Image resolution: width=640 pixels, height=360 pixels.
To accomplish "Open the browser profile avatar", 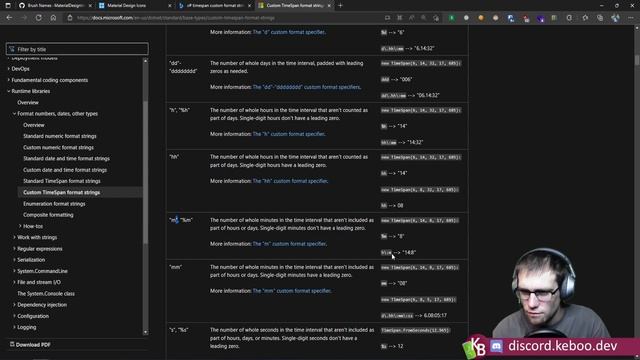I will point(615,18).
